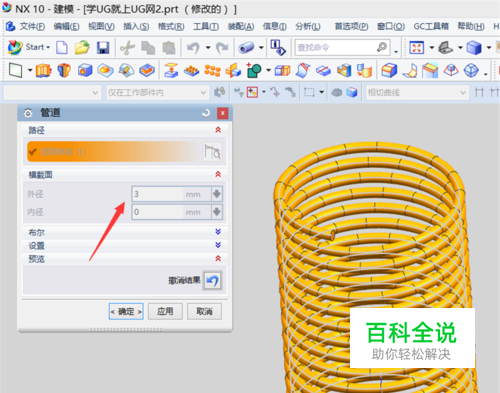Image resolution: width=500 pixels, height=393 pixels.
Task: Click the curve selection icon beside 选择曲线
Action: click(x=212, y=152)
